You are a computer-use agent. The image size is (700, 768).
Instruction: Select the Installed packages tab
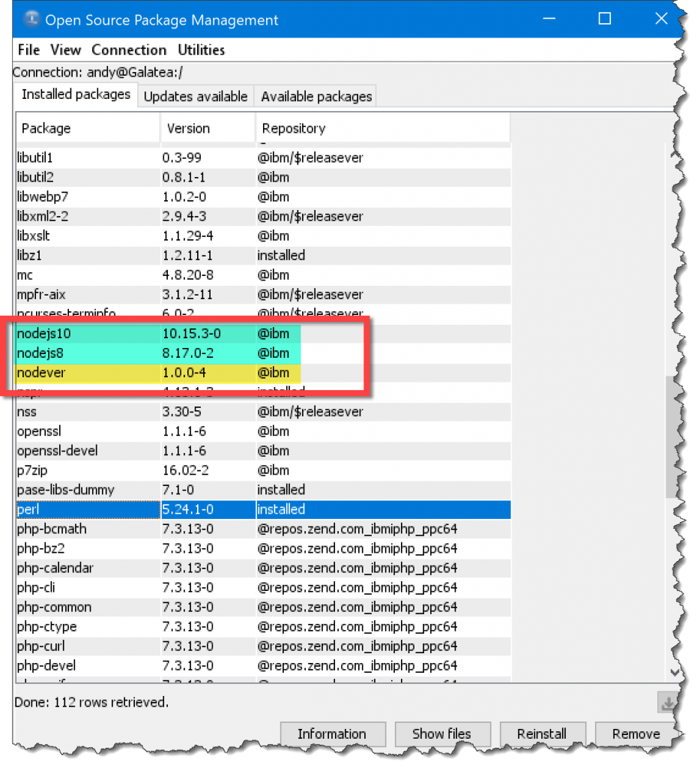click(x=76, y=94)
